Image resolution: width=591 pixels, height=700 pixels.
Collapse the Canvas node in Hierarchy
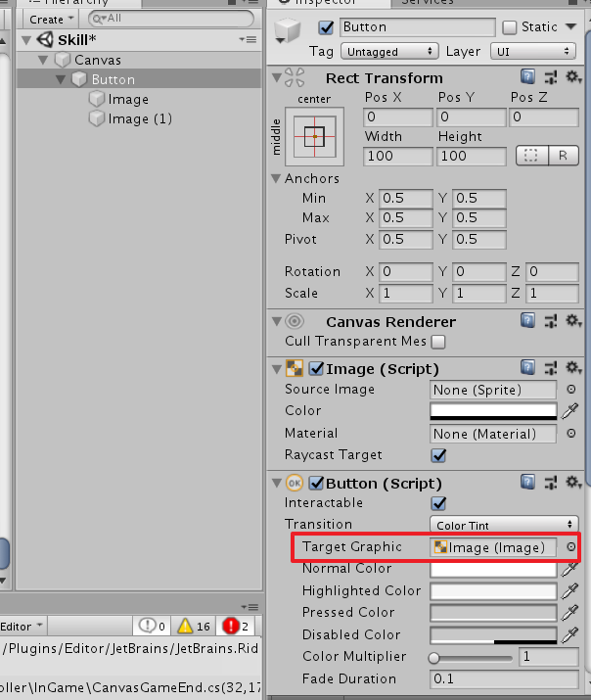pos(43,60)
